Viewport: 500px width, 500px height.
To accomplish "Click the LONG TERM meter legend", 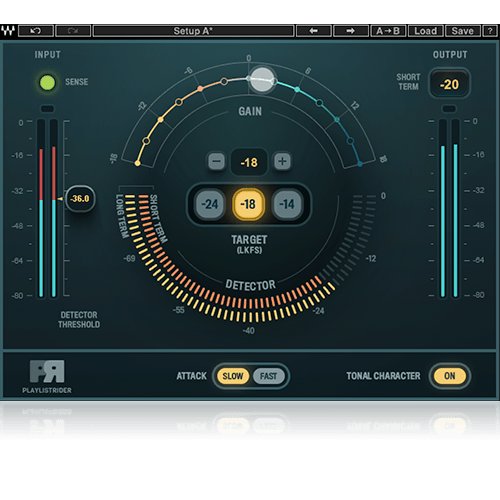I will tap(122, 216).
